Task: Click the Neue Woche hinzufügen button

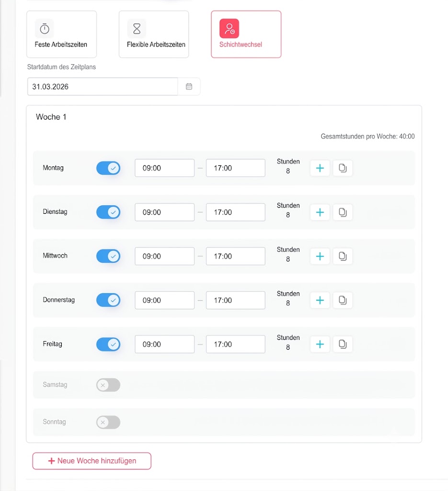Action: 92,461
